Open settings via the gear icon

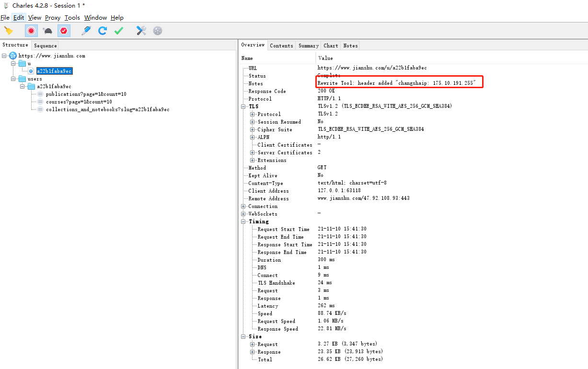point(158,31)
